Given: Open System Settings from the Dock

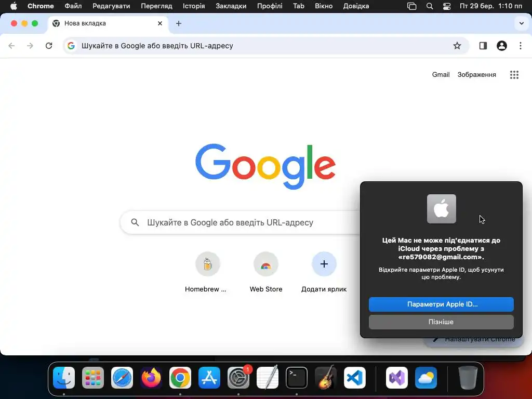Looking at the screenshot, I should (238, 378).
